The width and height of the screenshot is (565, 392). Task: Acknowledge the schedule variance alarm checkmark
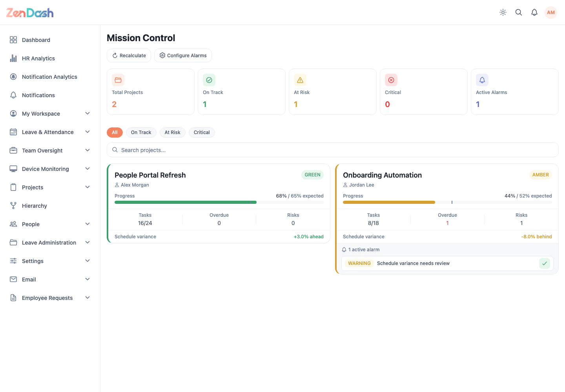(x=545, y=263)
